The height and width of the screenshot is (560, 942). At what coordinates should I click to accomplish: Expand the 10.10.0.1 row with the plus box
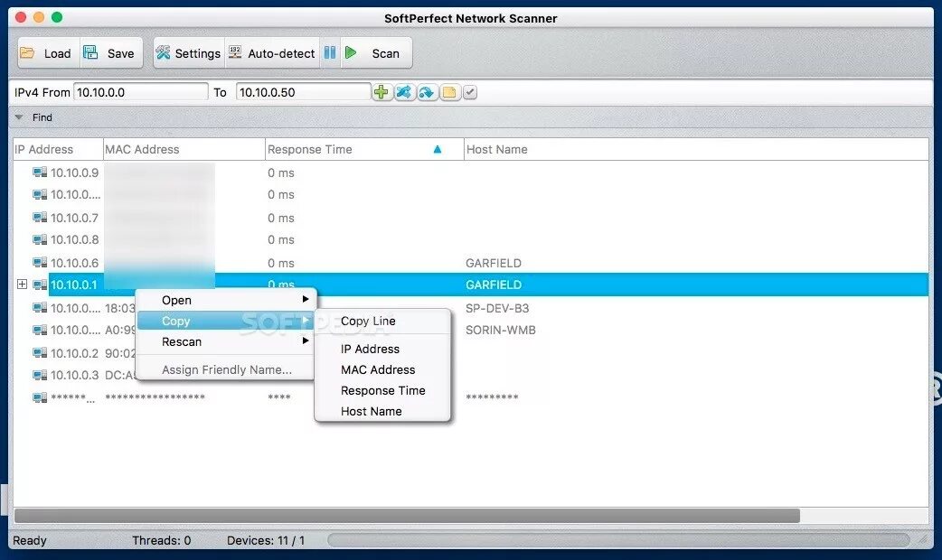click(23, 284)
